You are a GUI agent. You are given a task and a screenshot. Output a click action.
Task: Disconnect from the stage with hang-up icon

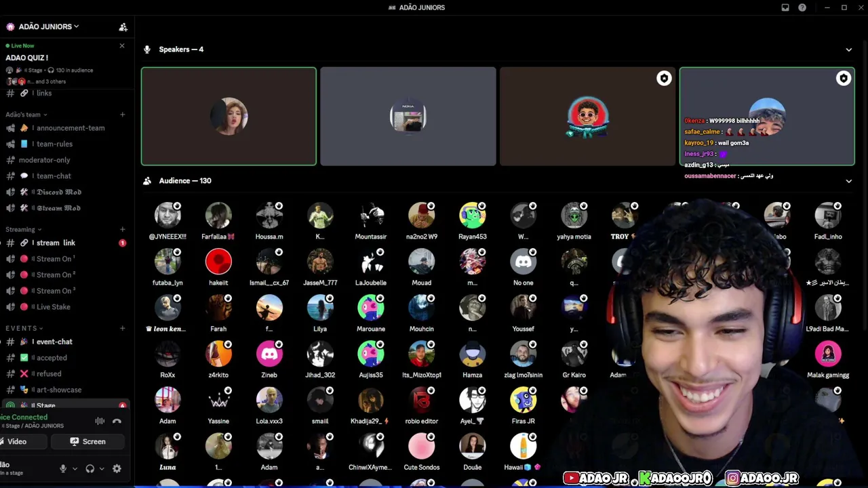[x=117, y=421]
